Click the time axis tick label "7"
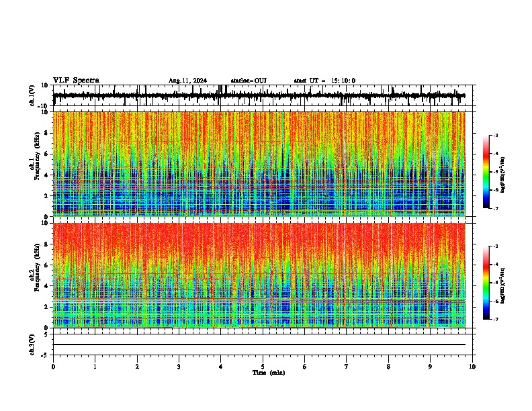The height and width of the screenshot is (411, 532). coord(347,367)
